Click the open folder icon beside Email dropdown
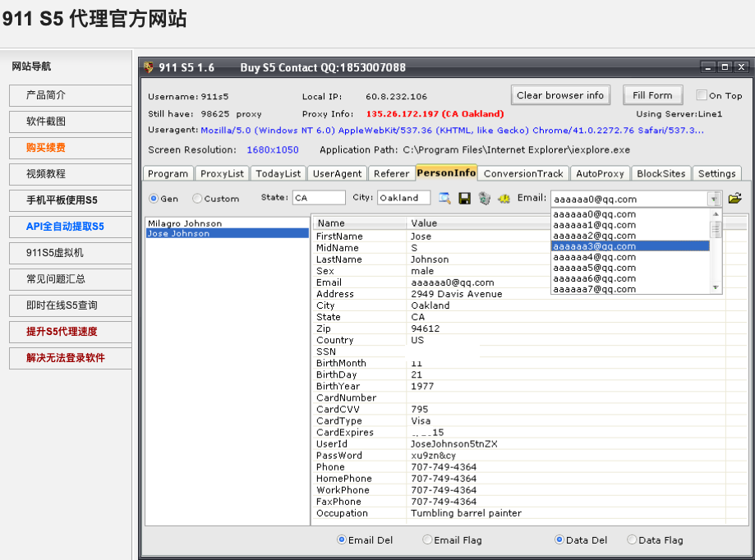755x560 pixels. point(734,198)
